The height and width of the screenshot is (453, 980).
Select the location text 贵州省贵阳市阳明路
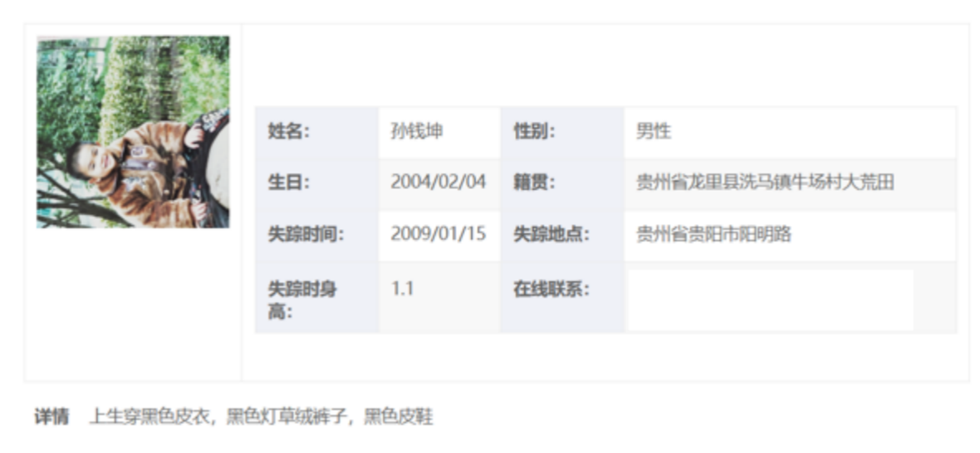tap(713, 235)
